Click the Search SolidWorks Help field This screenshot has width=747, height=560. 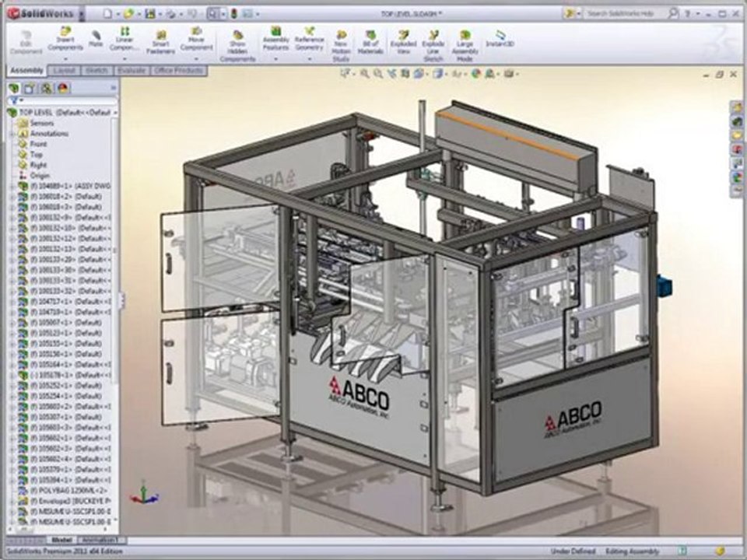625,13
